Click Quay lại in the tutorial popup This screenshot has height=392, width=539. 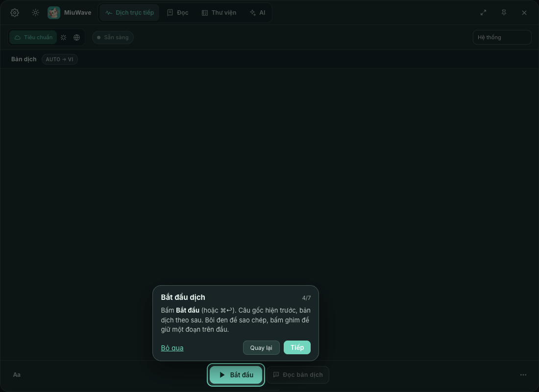[x=261, y=347]
